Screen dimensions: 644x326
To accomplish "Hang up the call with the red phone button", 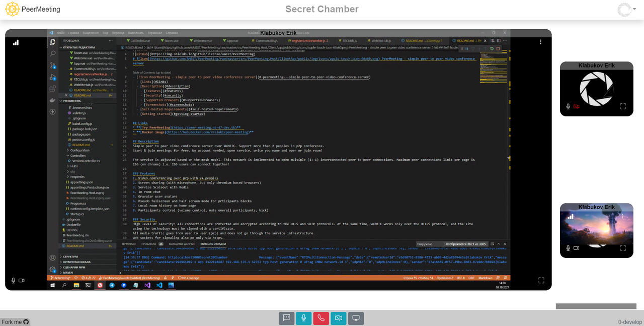I will coord(321,318).
